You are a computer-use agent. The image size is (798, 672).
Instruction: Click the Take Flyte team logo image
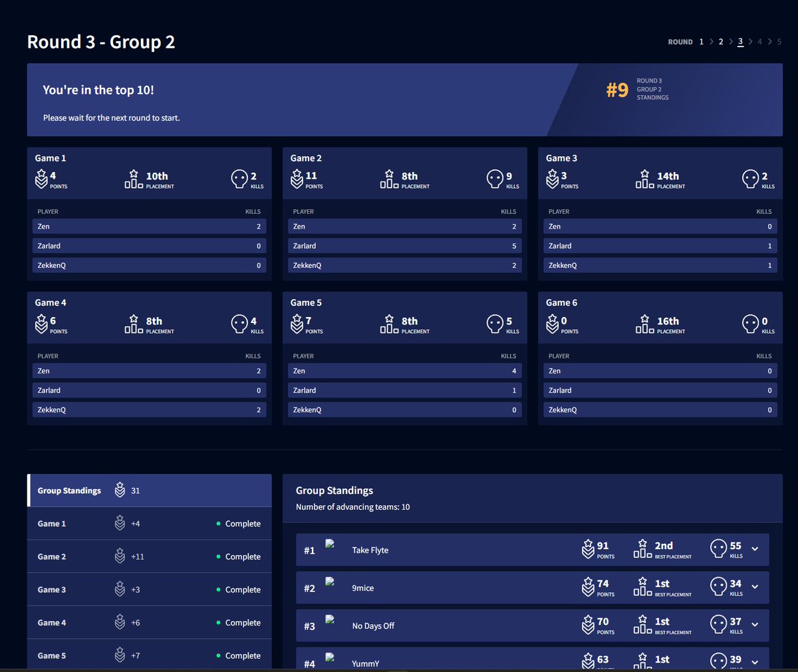tap(330, 544)
